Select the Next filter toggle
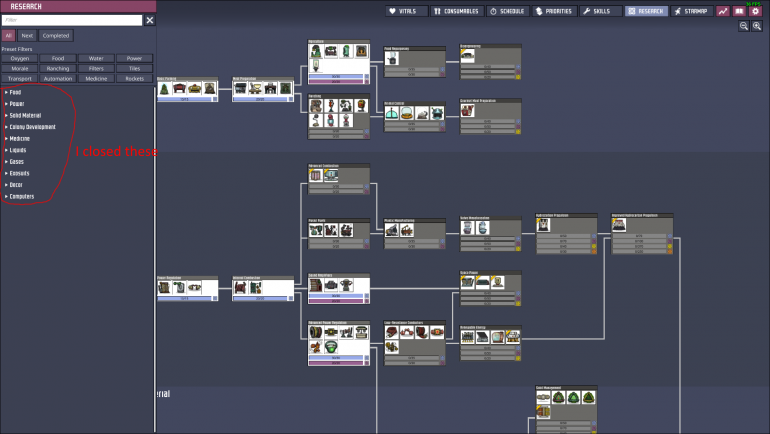Viewport: 770px width, 434px height. (27, 35)
